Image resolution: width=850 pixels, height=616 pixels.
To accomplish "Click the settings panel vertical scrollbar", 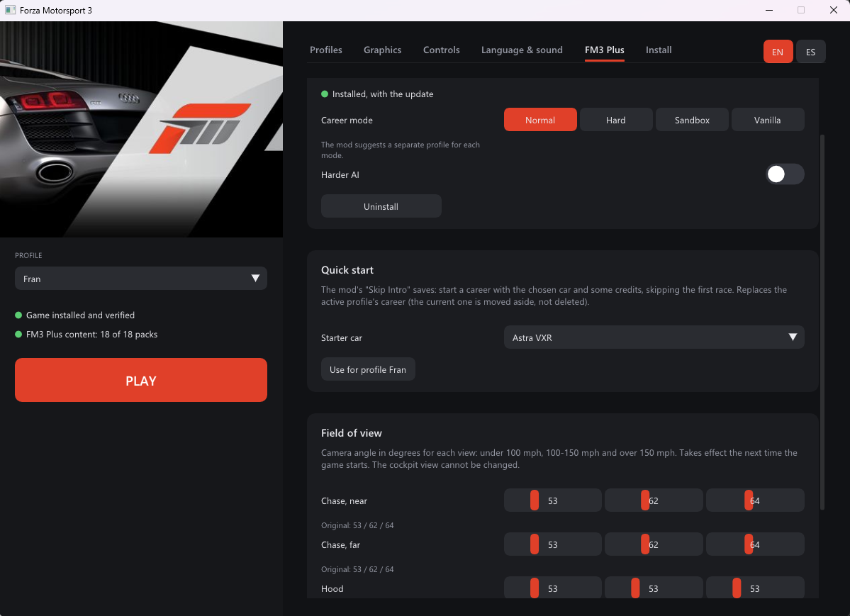I will (x=822, y=322).
